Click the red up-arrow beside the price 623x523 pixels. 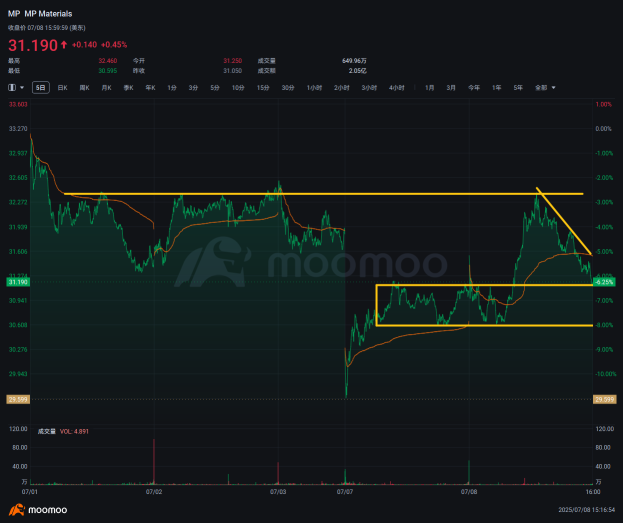[64, 45]
